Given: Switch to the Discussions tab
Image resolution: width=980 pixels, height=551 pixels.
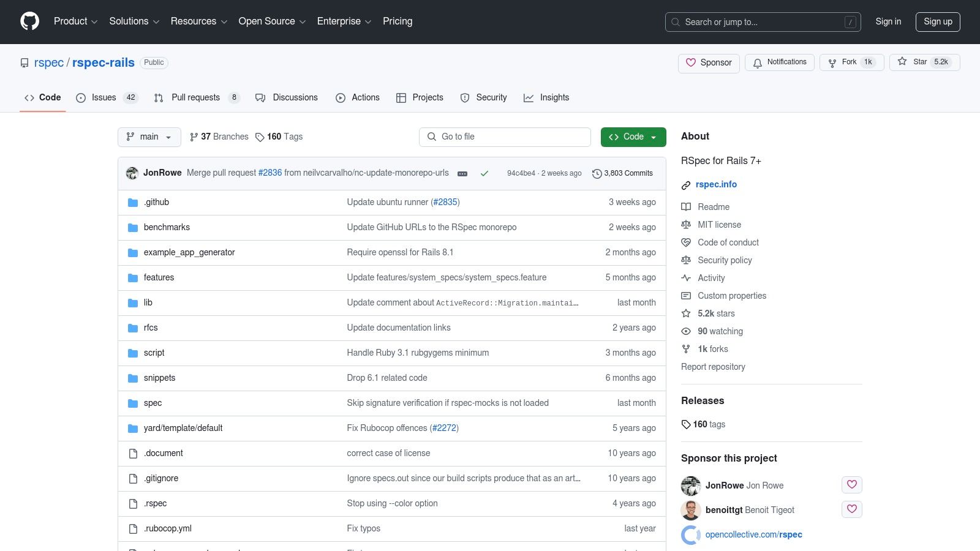Looking at the screenshot, I should coord(287,97).
